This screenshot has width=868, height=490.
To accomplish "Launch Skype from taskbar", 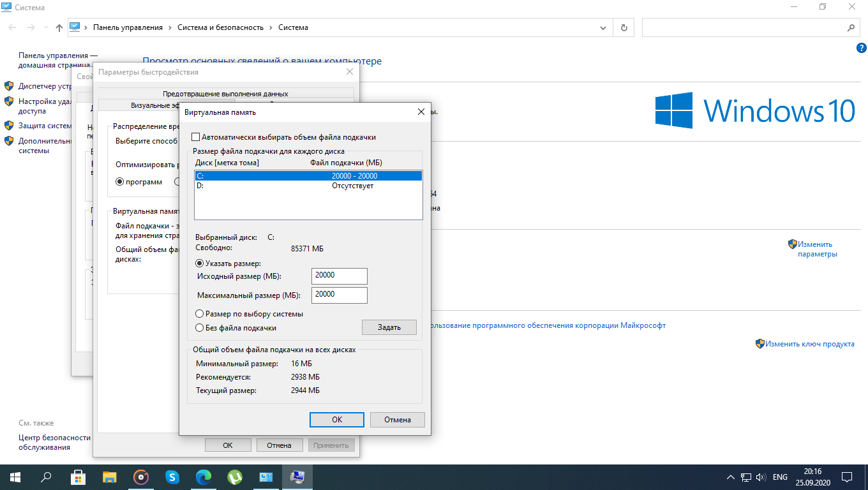I will click(172, 477).
